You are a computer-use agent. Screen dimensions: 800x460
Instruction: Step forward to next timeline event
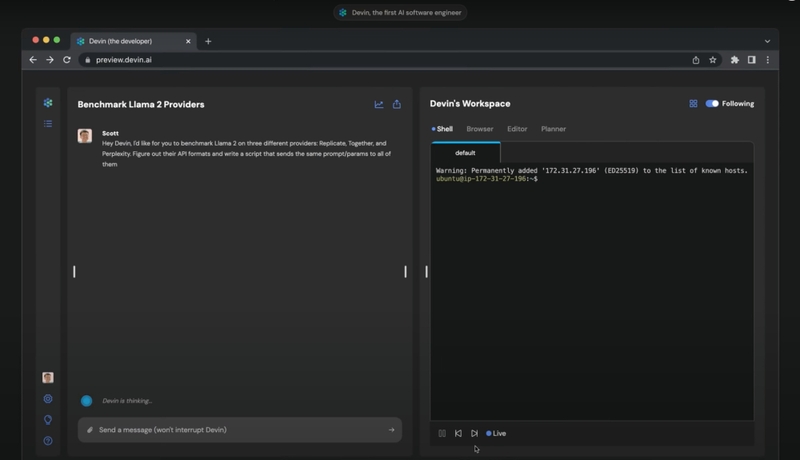click(474, 433)
